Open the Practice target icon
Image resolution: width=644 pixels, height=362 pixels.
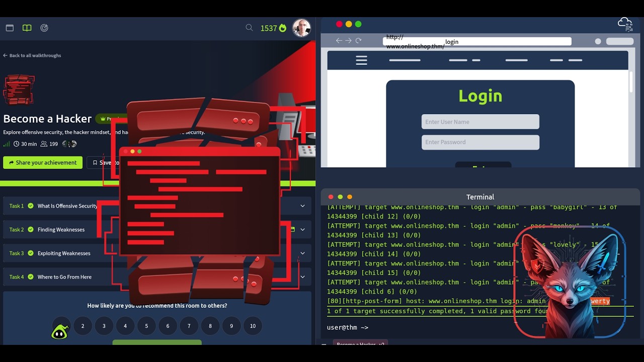click(x=44, y=28)
